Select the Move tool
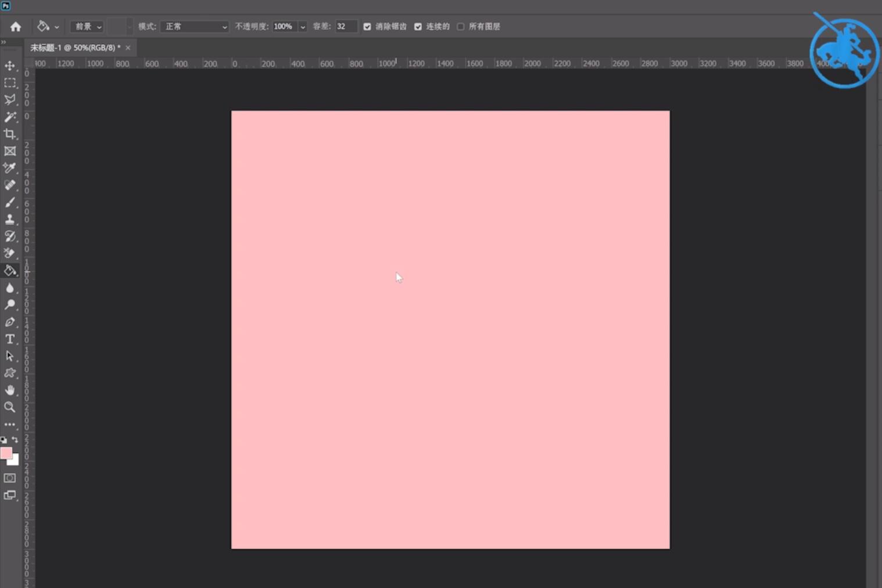 click(10, 66)
